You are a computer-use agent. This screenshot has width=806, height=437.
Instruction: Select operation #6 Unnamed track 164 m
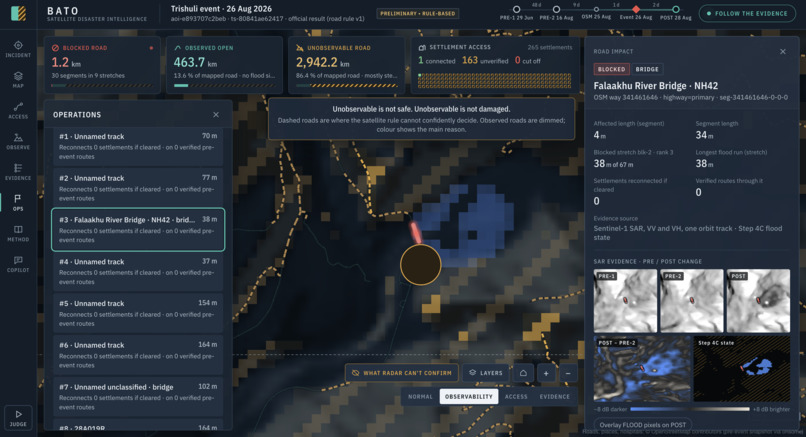tap(138, 355)
